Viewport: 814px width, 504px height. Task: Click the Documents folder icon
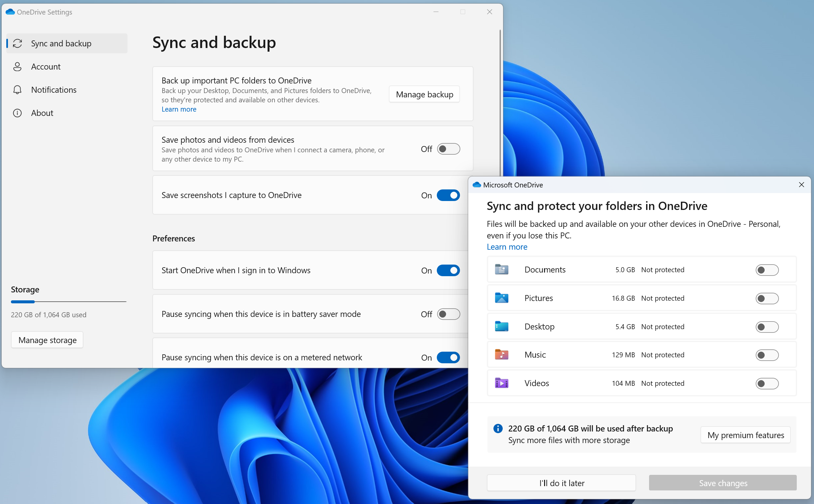click(x=501, y=269)
